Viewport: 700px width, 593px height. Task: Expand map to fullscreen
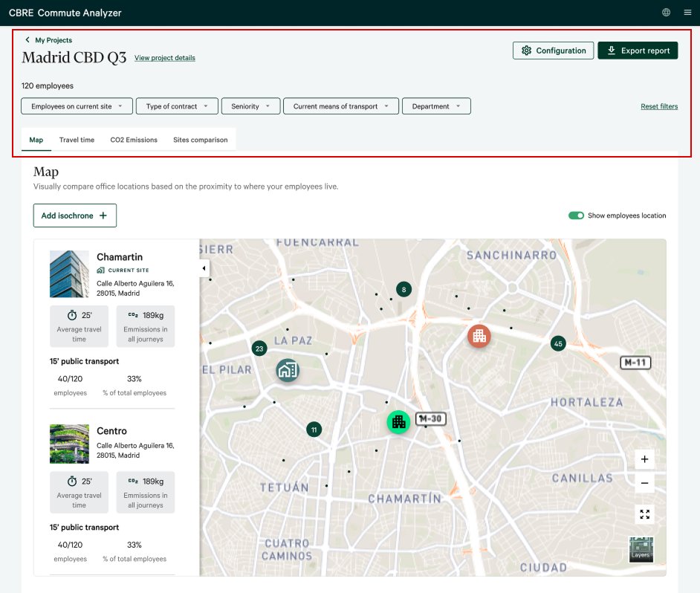click(645, 514)
